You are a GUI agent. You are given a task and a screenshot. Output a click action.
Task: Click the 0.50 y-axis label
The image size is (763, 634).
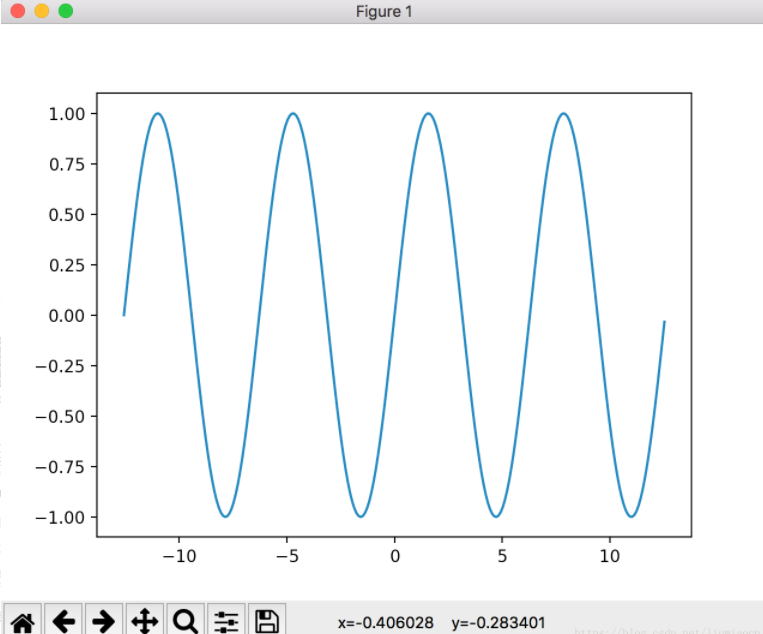67,215
